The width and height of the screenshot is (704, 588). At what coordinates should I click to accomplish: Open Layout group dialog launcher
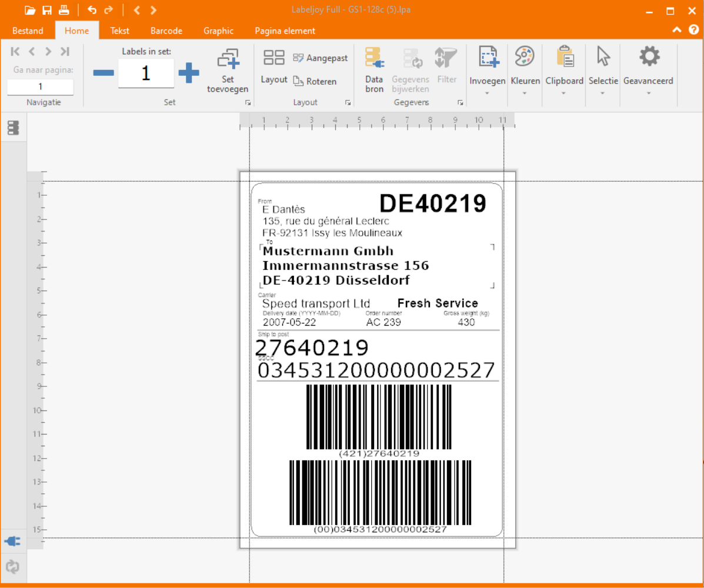[348, 103]
